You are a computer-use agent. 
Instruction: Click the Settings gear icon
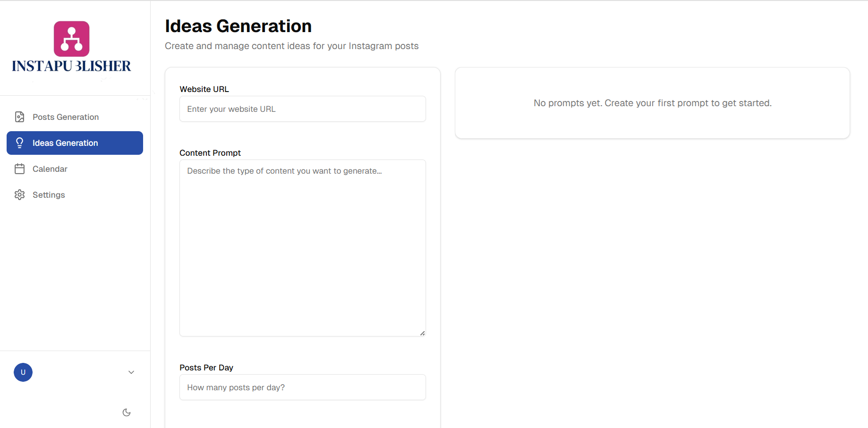click(19, 195)
